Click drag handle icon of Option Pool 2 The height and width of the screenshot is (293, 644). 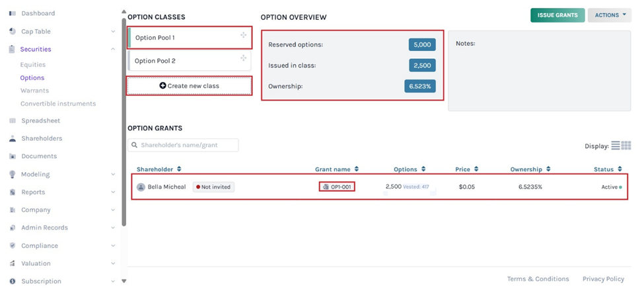tap(244, 58)
